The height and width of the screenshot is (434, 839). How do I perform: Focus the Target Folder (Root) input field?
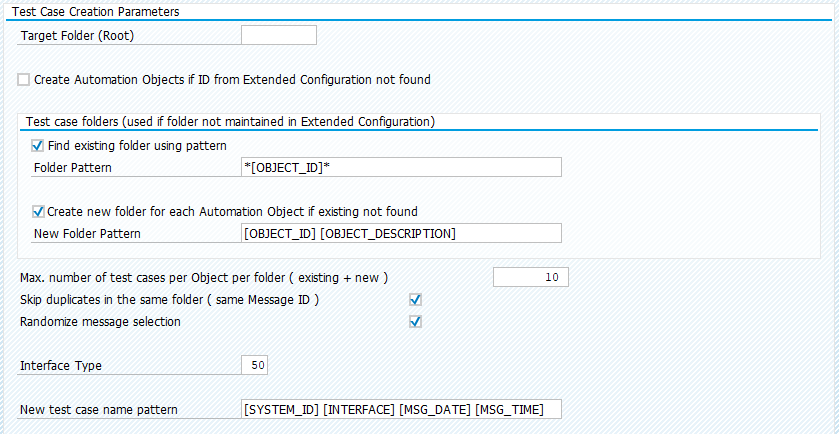click(279, 35)
